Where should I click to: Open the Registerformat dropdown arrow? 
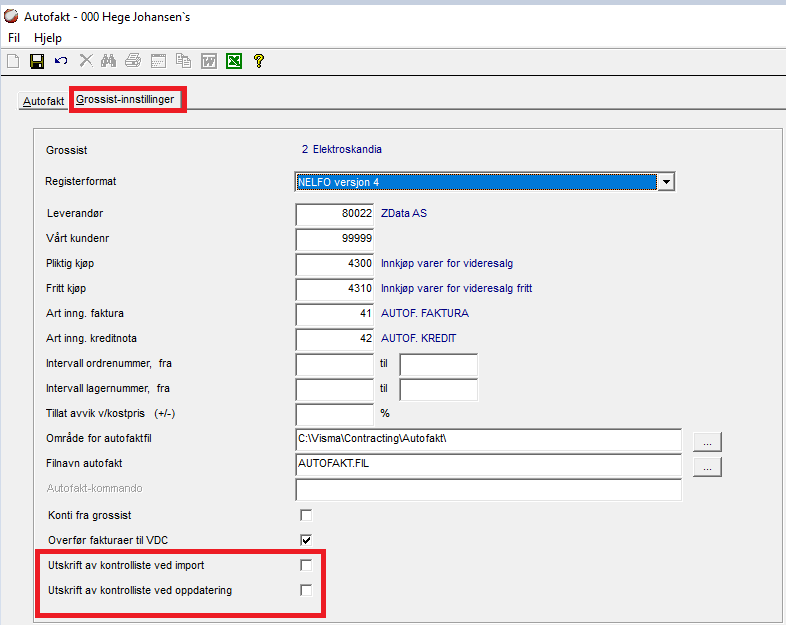(x=666, y=182)
